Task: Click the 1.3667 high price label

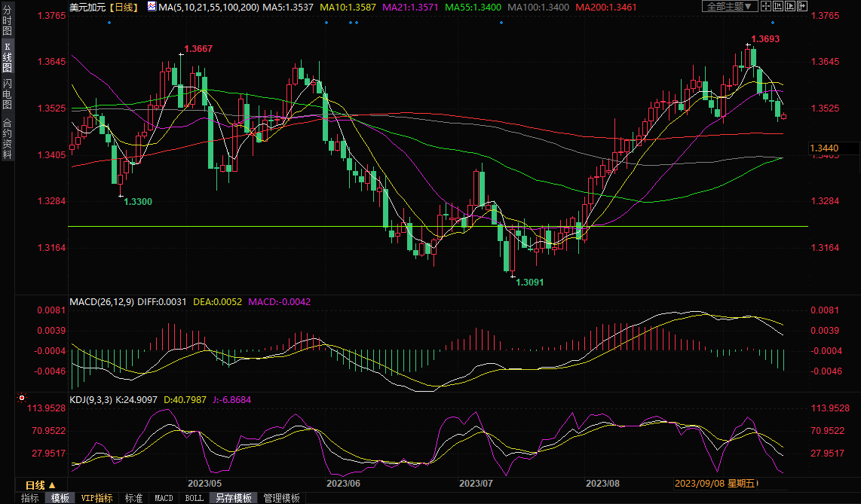Action: (x=198, y=49)
